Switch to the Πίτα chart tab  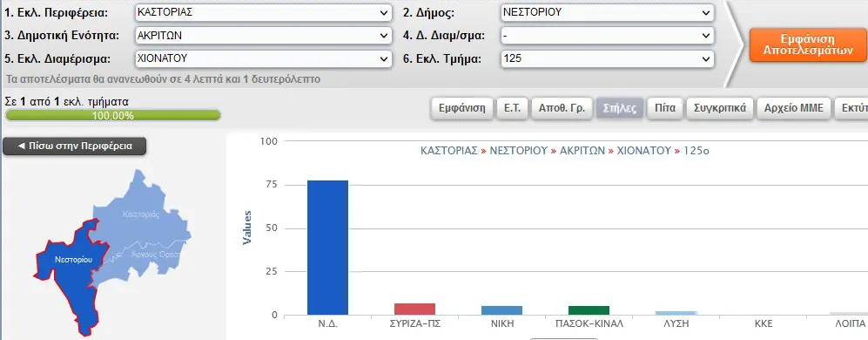(x=665, y=108)
